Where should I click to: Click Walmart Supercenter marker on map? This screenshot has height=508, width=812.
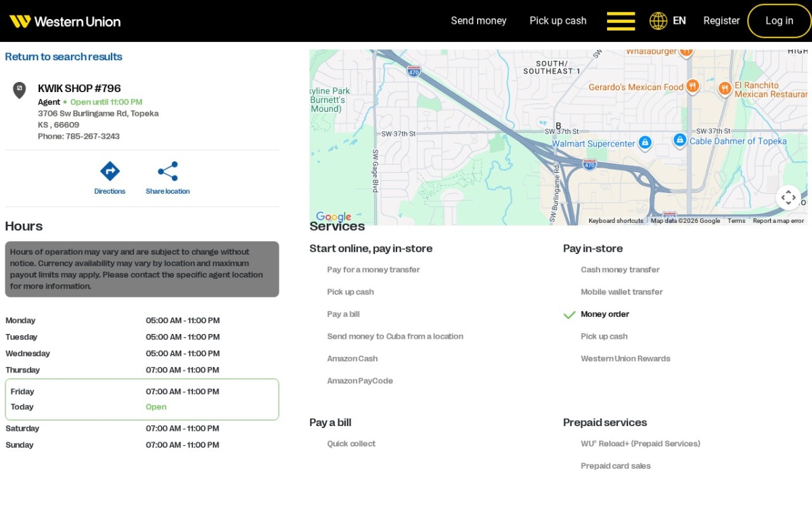[x=645, y=142]
